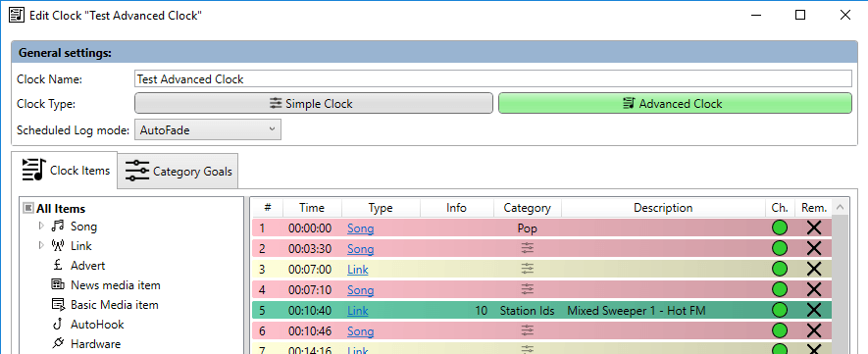Click the Song link in row 2
This screenshot has width=868, height=354.
[x=360, y=249]
